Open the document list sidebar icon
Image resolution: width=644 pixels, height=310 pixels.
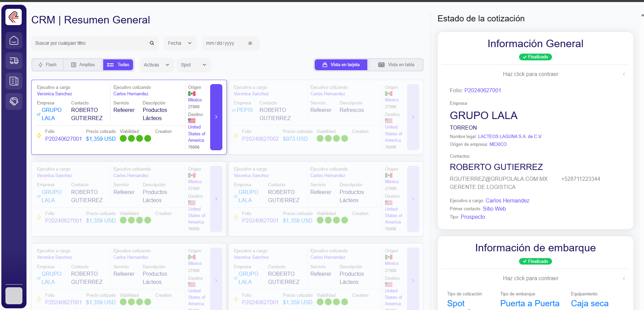[14, 81]
